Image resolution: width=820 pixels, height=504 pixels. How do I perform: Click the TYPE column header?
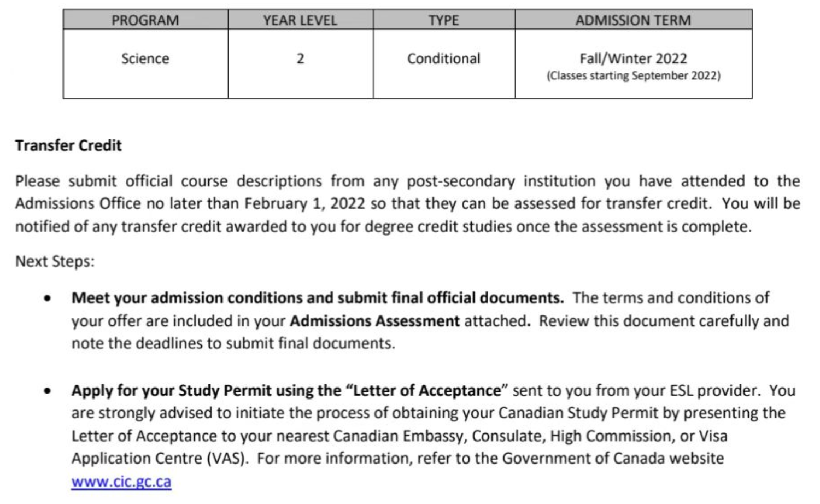[x=443, y=20]
